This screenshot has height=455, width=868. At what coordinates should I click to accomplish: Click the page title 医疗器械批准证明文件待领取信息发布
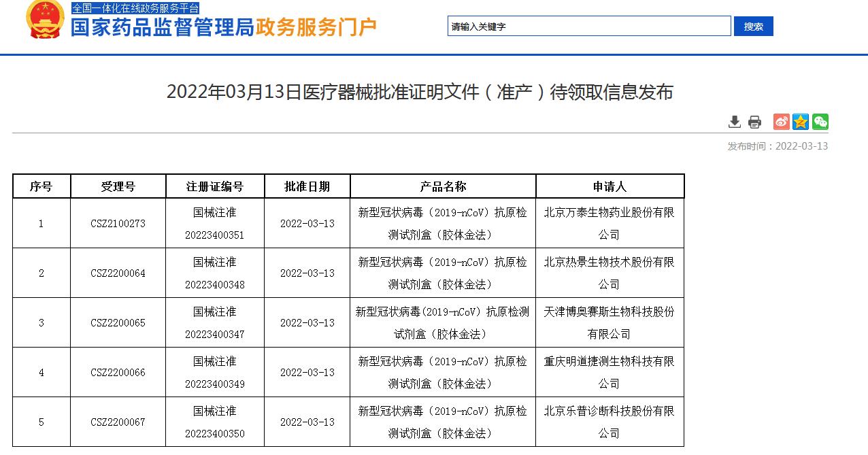[x=434, y=92]
